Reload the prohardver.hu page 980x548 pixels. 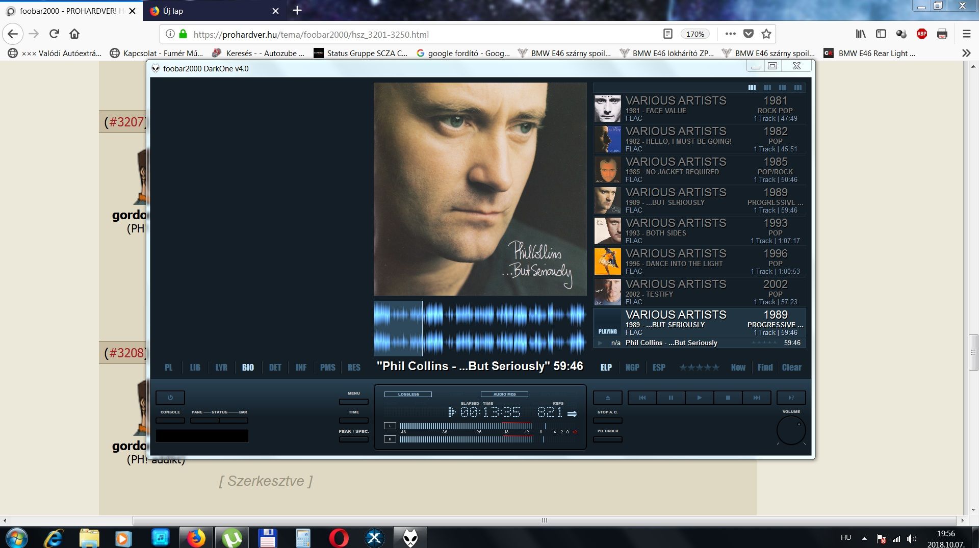(x=54, y=34)
